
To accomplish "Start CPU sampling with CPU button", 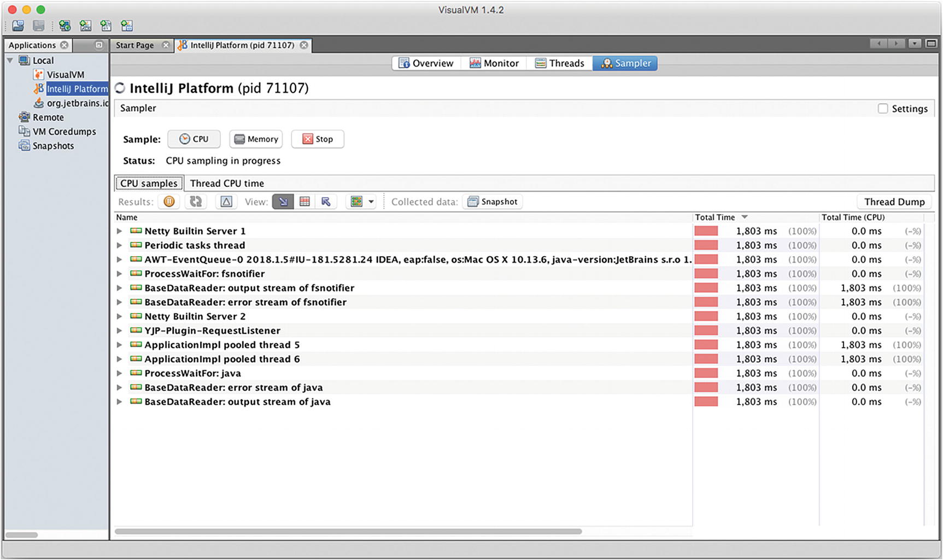I will pyautogui.click(x=194, y=139).
